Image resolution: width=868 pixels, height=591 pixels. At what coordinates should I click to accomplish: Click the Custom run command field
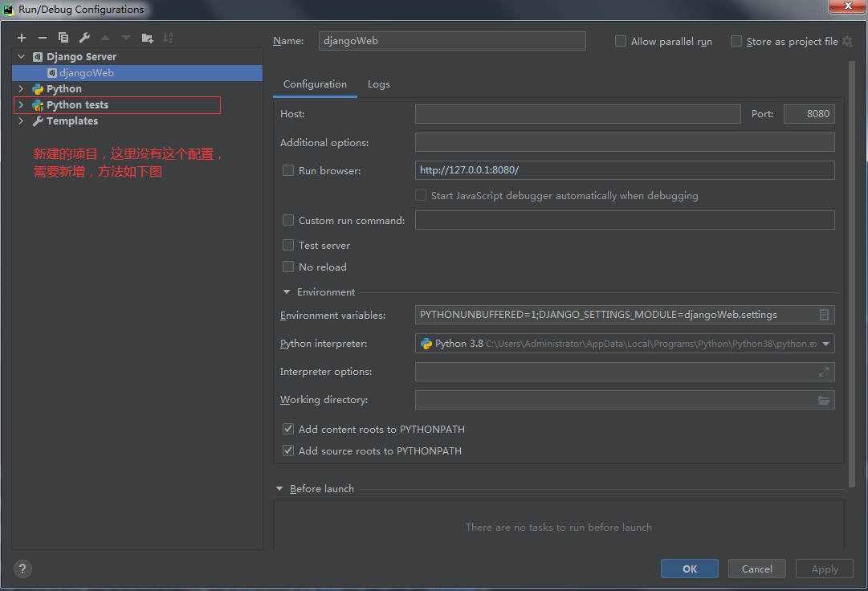coord(625,220)
